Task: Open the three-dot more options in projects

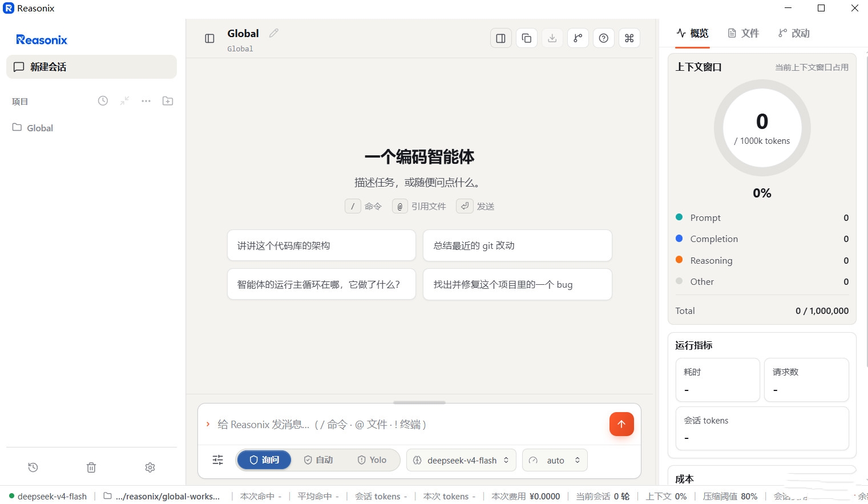Action: point(146,101)
